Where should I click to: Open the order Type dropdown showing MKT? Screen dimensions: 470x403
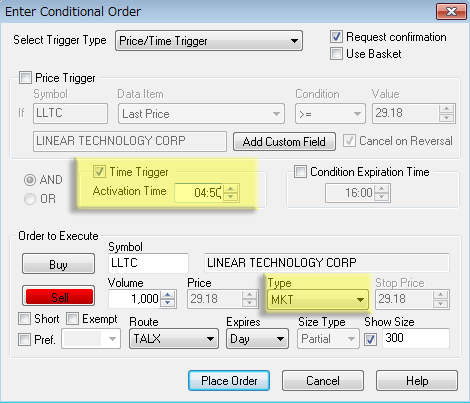pyautogui.click(x=318, y=299)
